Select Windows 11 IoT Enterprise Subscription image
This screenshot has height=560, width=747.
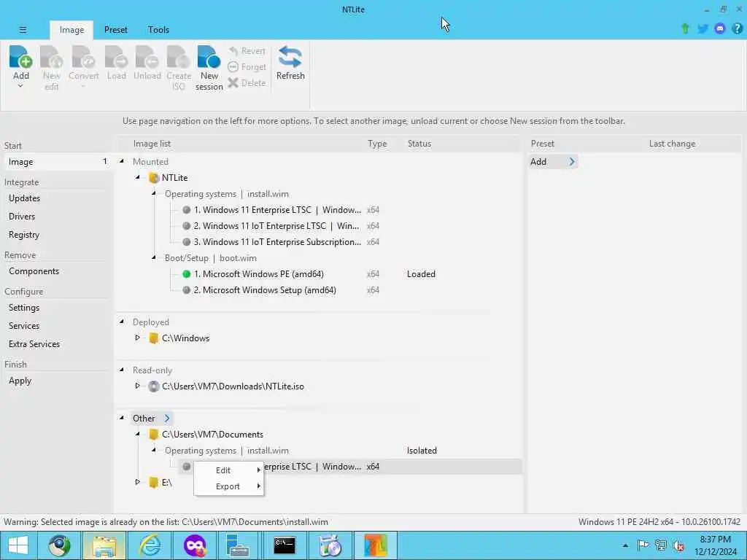pyautogui.click(x=277, y=242)
